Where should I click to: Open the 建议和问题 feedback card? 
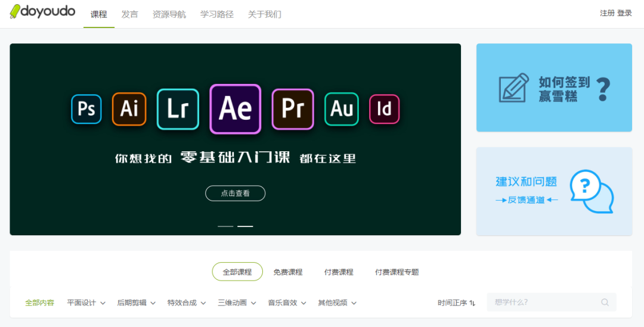pos(554,191)
